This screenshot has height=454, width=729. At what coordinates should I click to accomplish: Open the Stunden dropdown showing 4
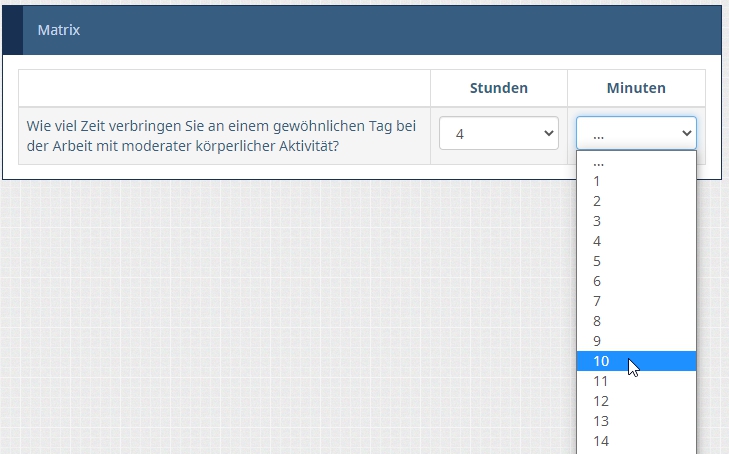coord(498,133)
